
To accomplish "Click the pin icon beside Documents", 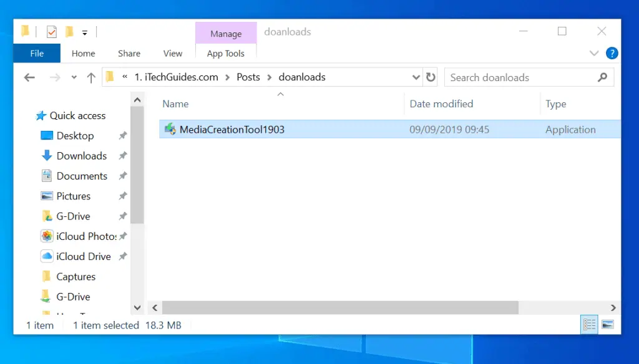I will coord(123,176).
